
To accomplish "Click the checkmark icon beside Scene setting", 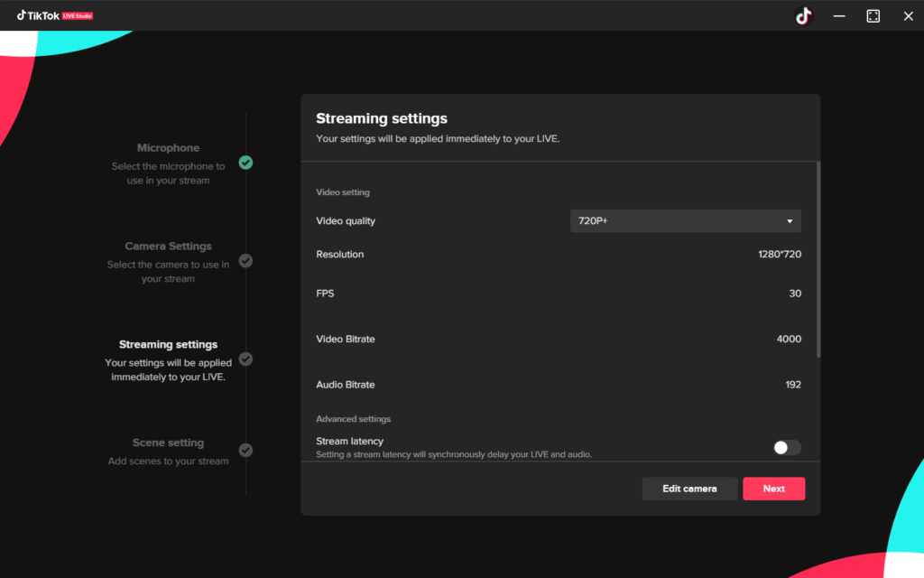I will click(x=245, y=450).
